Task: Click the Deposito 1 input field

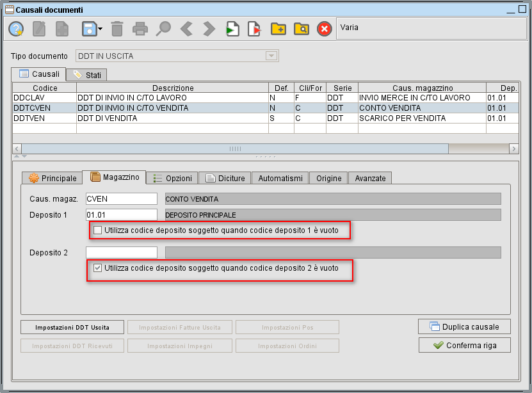Action: [x=122, y=214]
